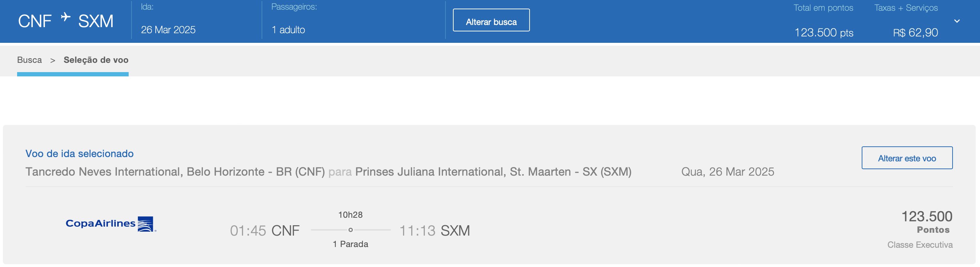
Task: Click the SXM destination code in header
Action: point(96,21)
